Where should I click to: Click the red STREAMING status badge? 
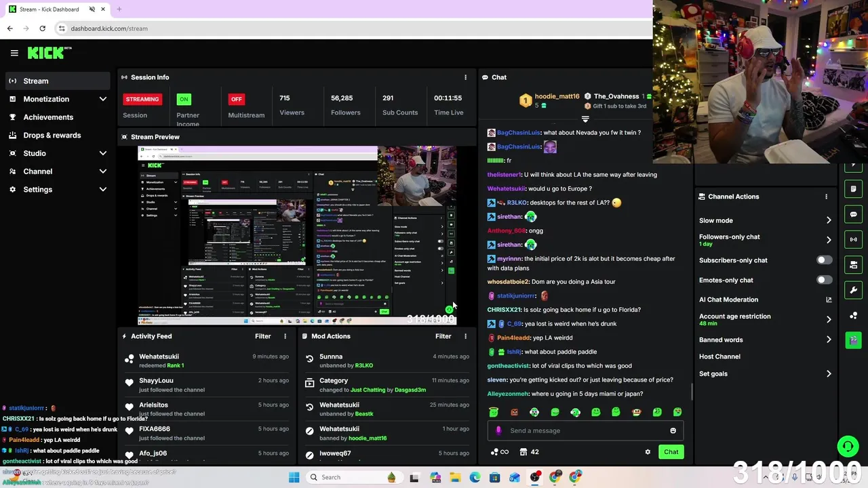[142, 99]
